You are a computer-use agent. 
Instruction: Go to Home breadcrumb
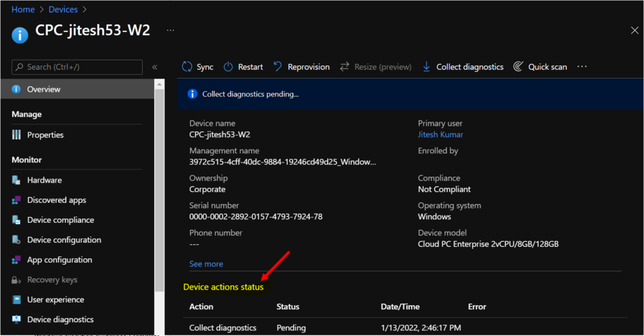(23, 9)
